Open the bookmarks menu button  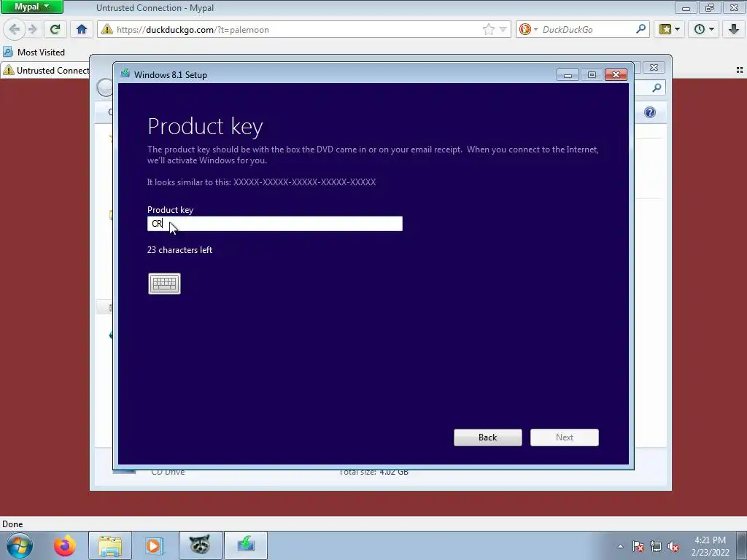669,29
